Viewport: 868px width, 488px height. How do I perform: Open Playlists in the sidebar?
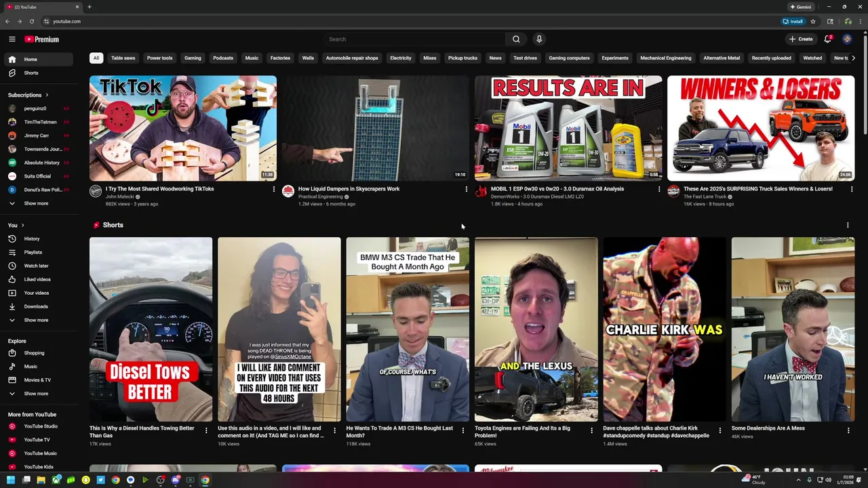(38, 252)
